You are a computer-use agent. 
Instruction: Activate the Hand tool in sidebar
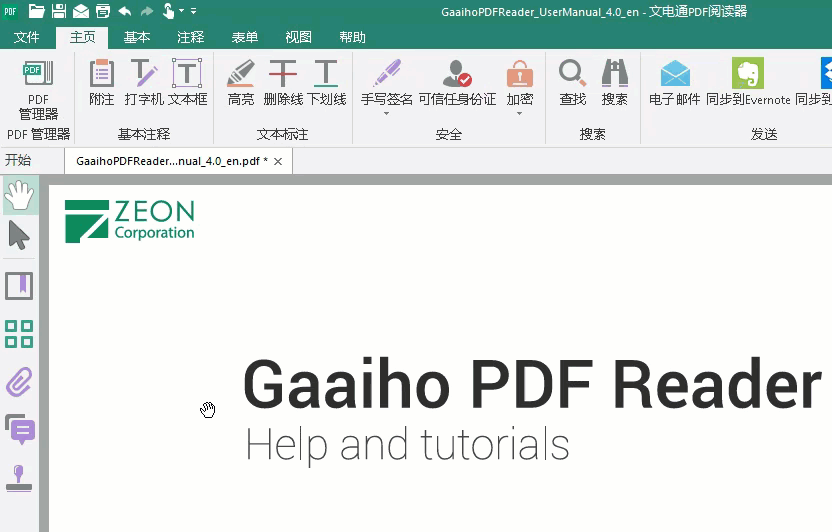20,195
